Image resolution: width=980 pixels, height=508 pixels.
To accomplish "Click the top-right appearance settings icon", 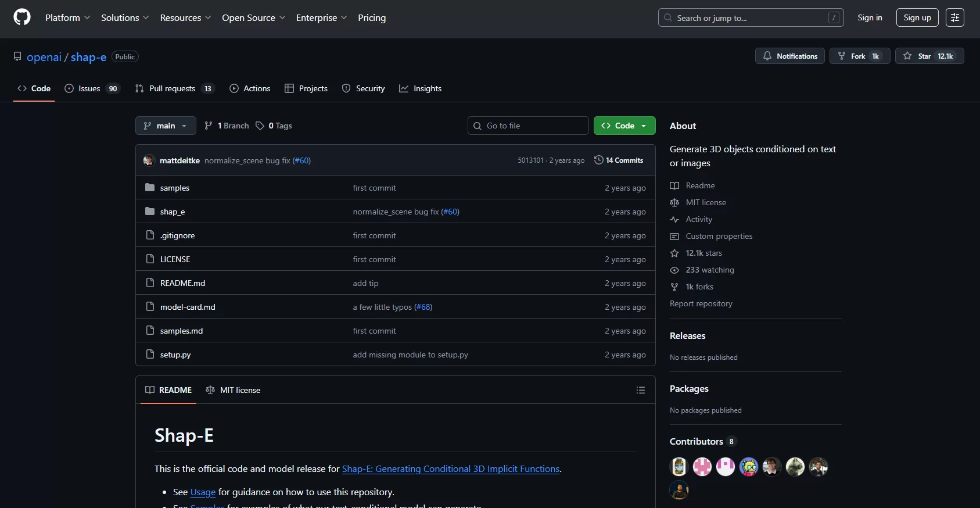I will [x=954, y=17].
